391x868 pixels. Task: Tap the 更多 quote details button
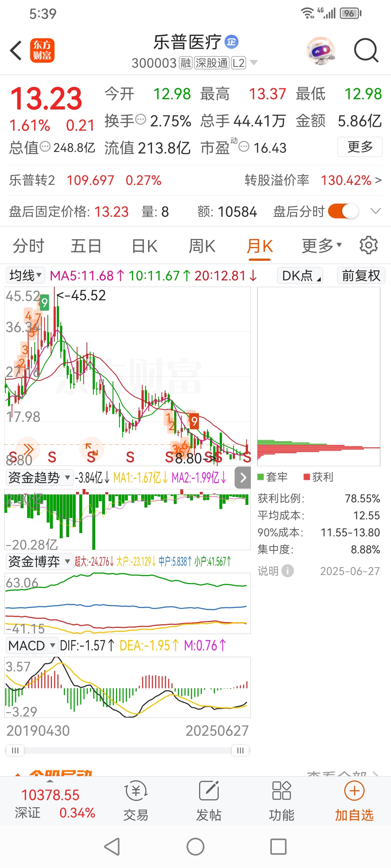[360, 147]
